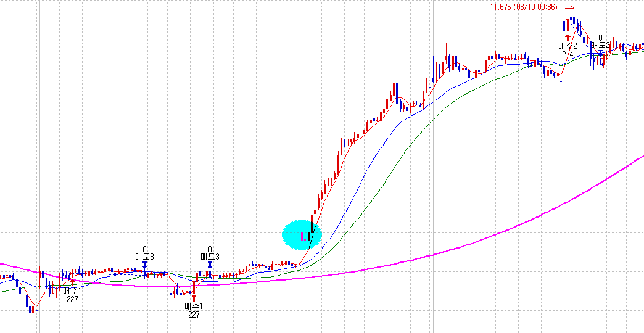Click the cyan ellipse highlight marker
644x333 pixels.
pos(302,235)
